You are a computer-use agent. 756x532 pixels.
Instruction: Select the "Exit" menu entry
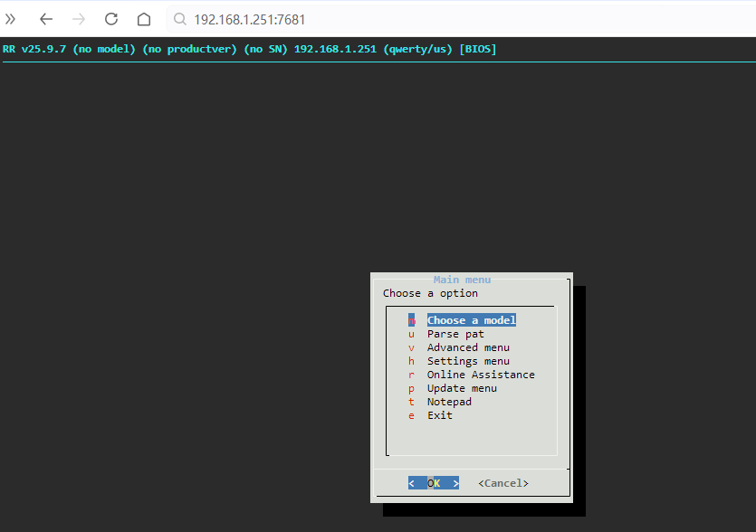(x=440, y=415)
